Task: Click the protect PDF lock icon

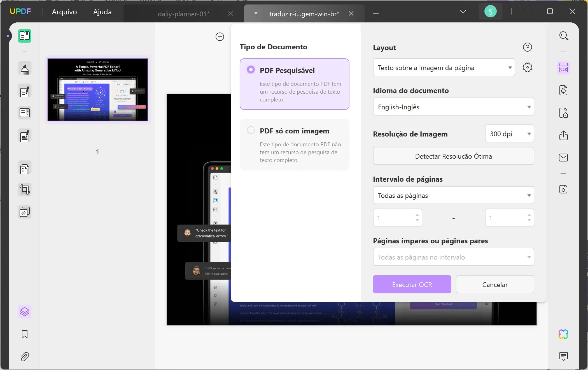Action: coord(563,113)
